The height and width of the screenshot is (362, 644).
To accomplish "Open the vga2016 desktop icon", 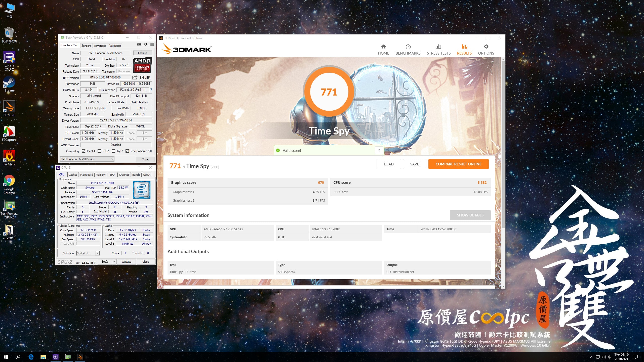I will coord(9,232).
